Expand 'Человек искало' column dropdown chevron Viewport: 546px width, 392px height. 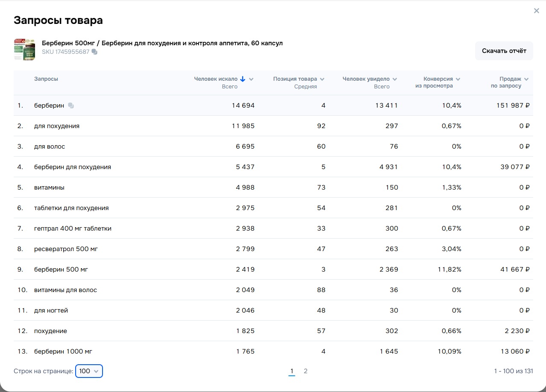pyautogui.click(x=251, y=79)
